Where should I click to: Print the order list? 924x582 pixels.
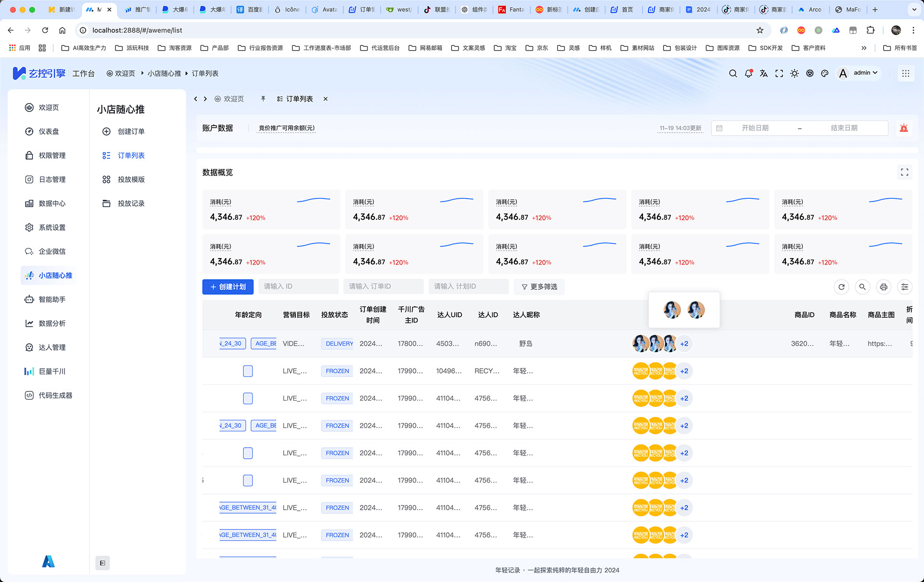[884, 286]
